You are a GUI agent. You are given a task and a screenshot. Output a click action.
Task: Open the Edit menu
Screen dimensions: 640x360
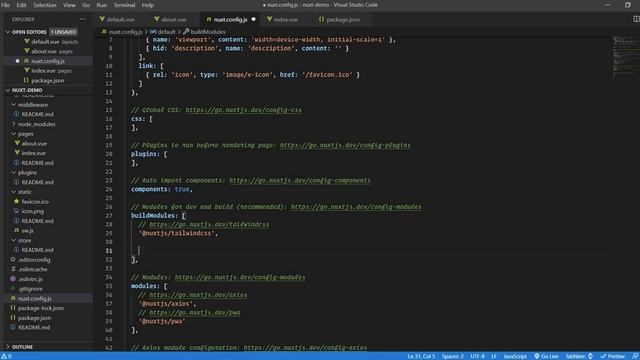(x=21, y=5)
